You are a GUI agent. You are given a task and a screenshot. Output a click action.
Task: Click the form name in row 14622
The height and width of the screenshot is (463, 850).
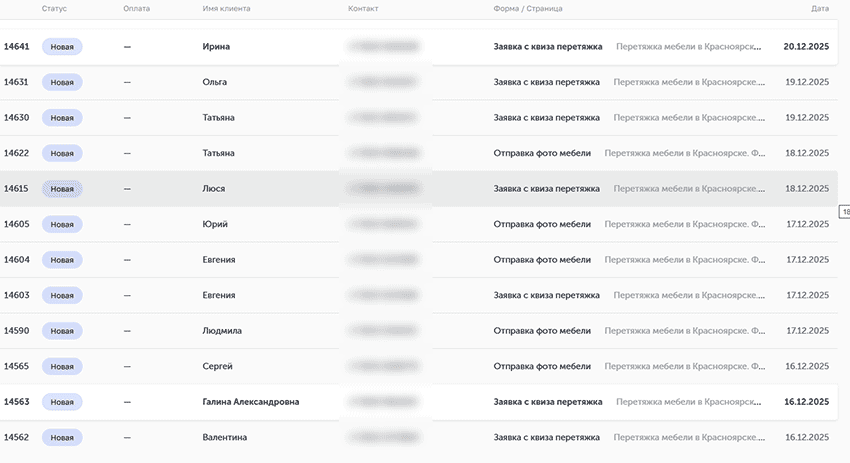[542, 153]
